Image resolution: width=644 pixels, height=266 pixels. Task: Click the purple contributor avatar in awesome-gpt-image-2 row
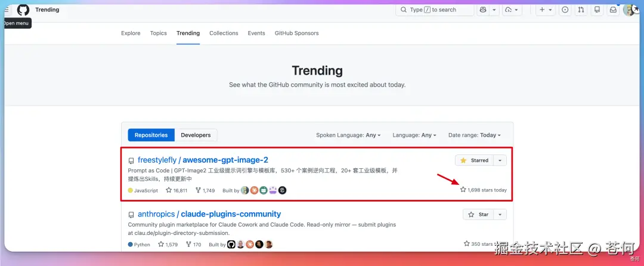[273, 190]
